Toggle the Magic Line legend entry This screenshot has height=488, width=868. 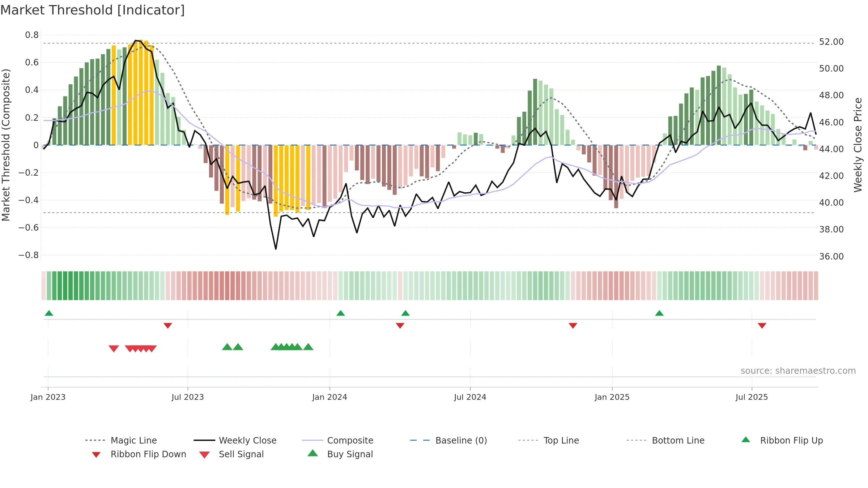point(121,440)
